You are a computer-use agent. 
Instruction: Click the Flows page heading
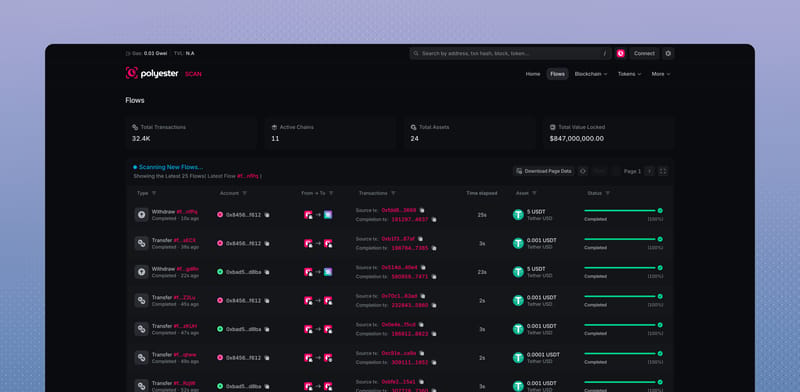tap(135, 101)
